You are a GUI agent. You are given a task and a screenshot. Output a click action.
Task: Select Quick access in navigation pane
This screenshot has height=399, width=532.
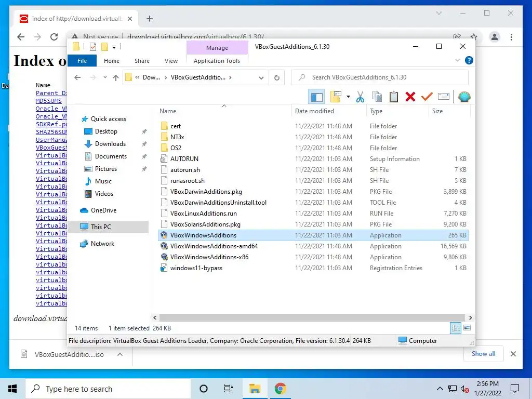click(109, 119)
